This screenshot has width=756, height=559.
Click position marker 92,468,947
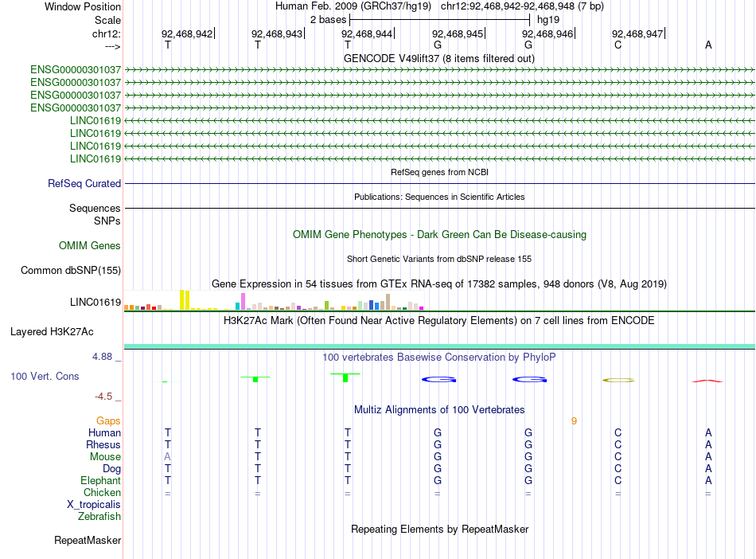pyautogui.click(x=638, y=33)
